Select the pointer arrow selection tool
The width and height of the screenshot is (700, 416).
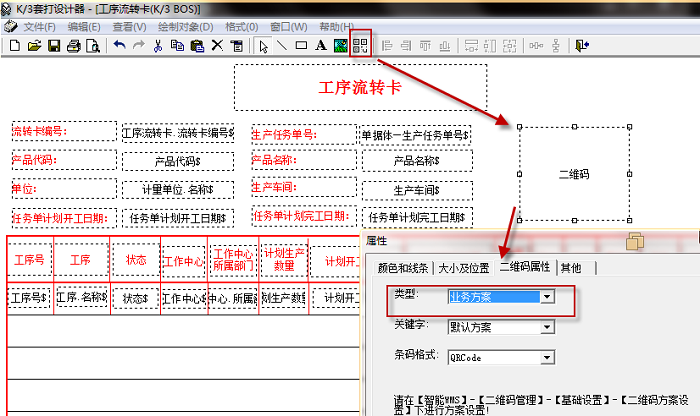[x=263, y=45]
